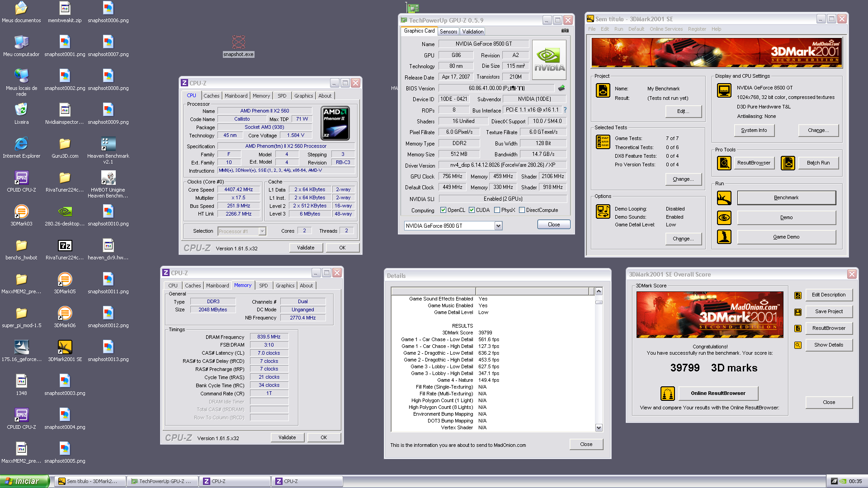Viewport: 868px width, 488px height.
Task: Click the Game Demo joystick icon
Action: (x=724, y=237)
